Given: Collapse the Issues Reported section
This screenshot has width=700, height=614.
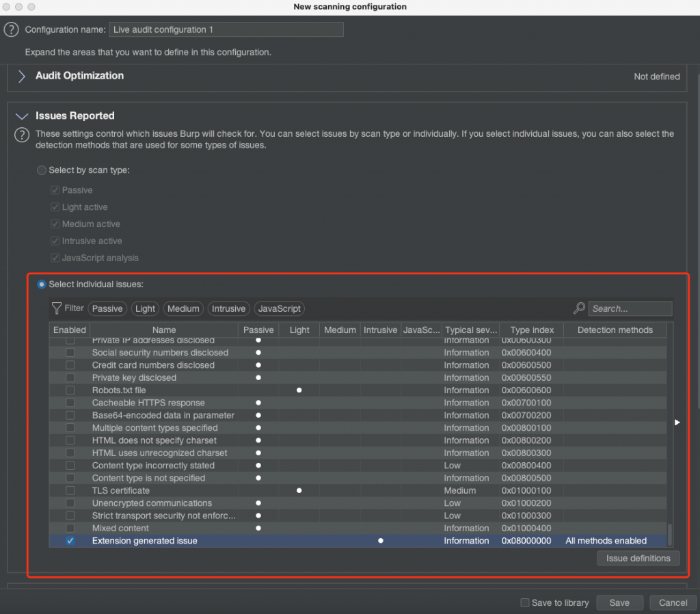Looking at the screenshot, I should tap(21, 116).
